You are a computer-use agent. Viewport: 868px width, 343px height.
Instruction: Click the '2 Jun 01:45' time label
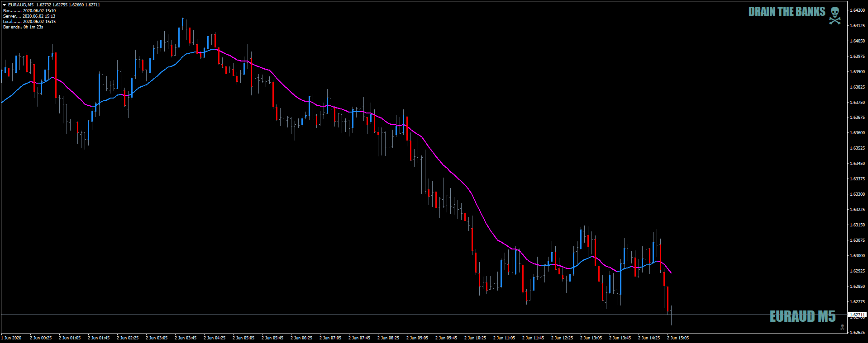pos(99,338)
